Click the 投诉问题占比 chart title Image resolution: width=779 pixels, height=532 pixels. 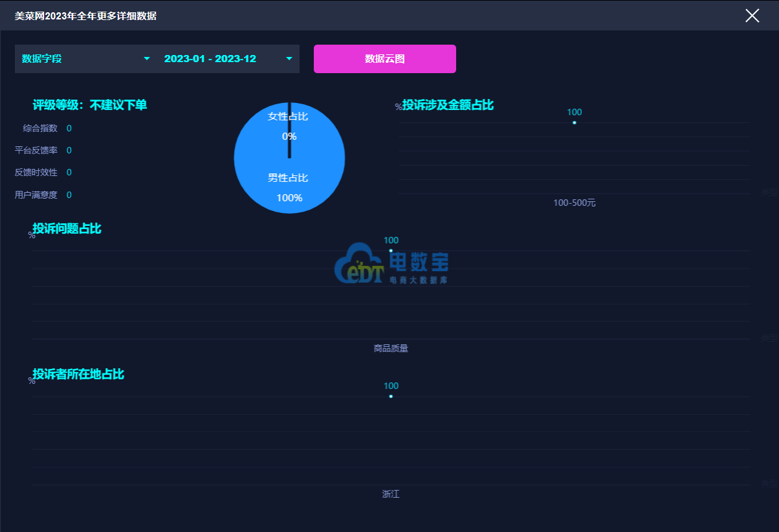[67, 228]
